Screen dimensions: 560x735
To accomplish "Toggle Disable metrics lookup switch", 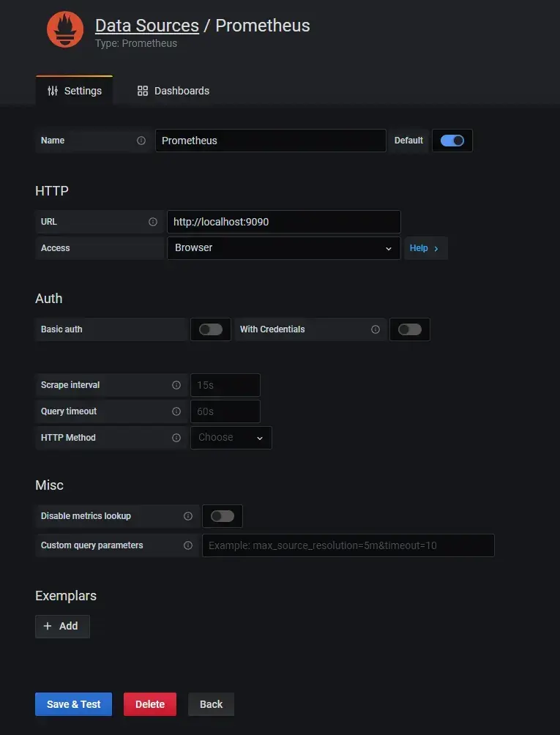I will 223,516.
